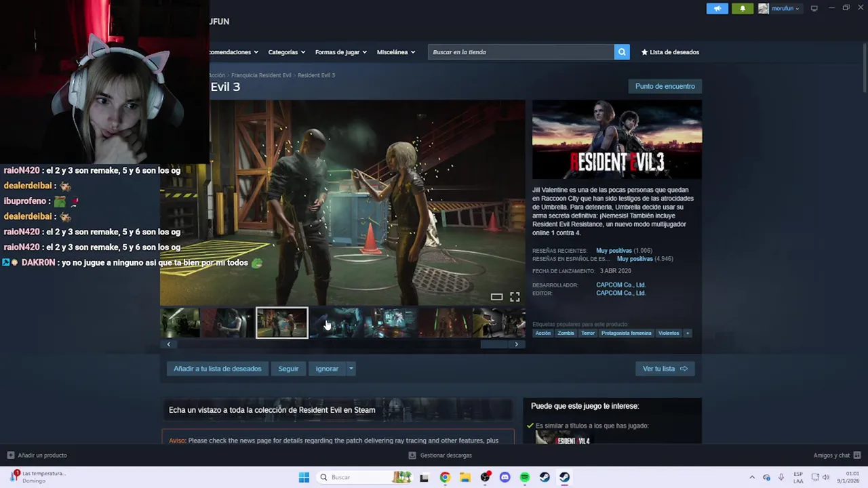
Task: Open the Resident Evil 3 breadcrumb link
Action: point(316,75)
